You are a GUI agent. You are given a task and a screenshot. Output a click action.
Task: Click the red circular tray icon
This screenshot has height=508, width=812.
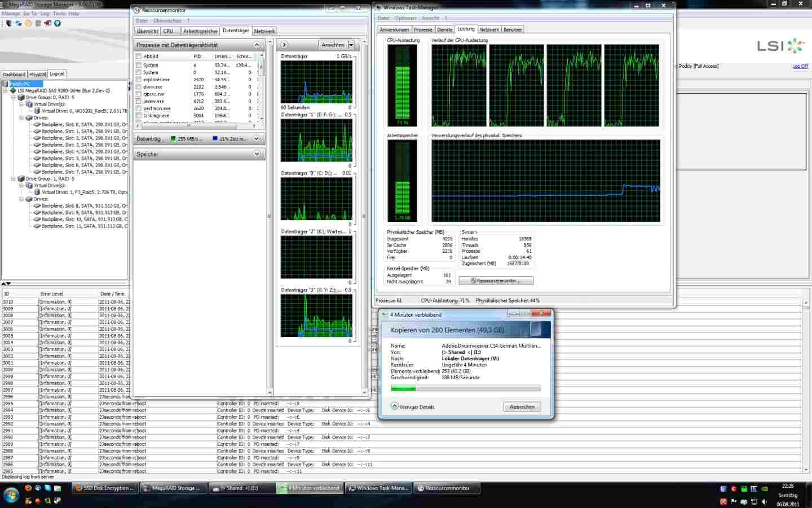click(734, 489)
